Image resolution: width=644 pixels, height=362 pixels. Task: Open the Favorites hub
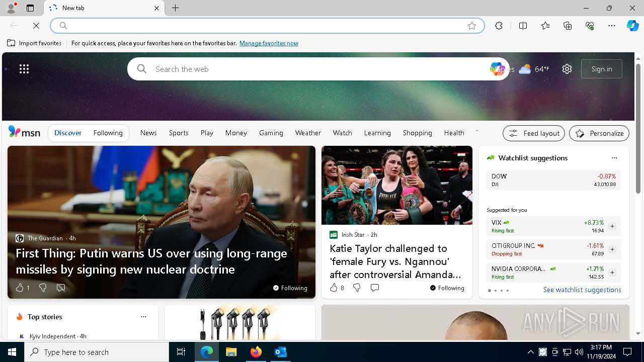coord(545,26)
